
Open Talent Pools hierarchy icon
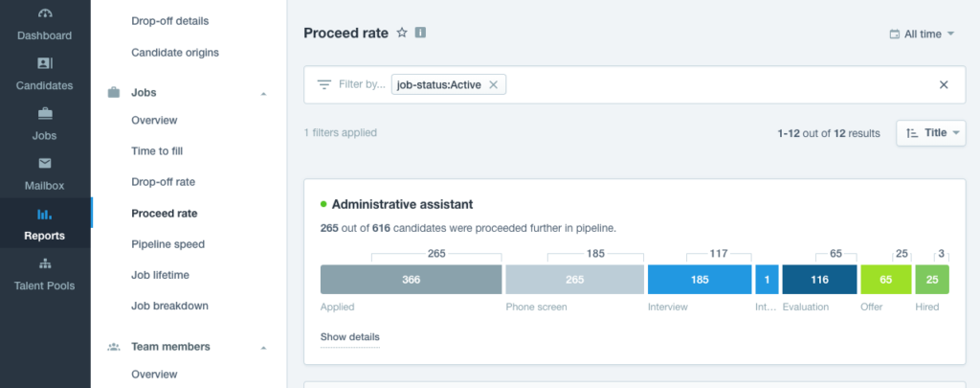click(x=45, y=263)
